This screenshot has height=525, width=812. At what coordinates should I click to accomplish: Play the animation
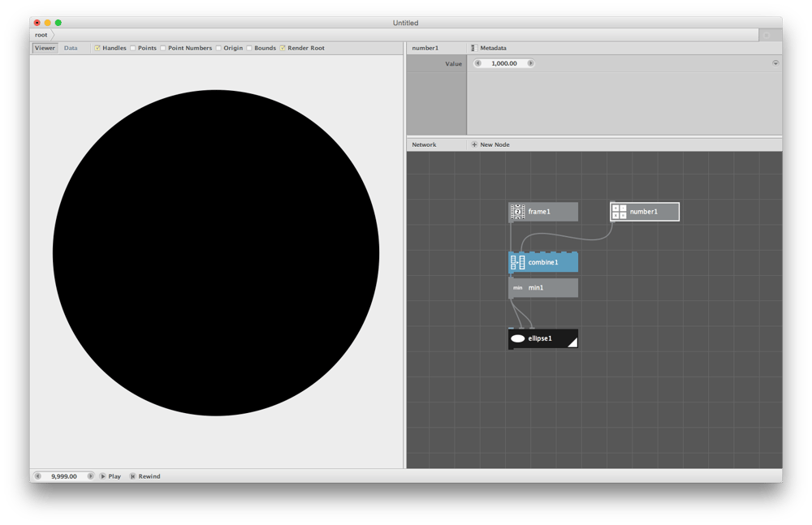coord(110,476)
